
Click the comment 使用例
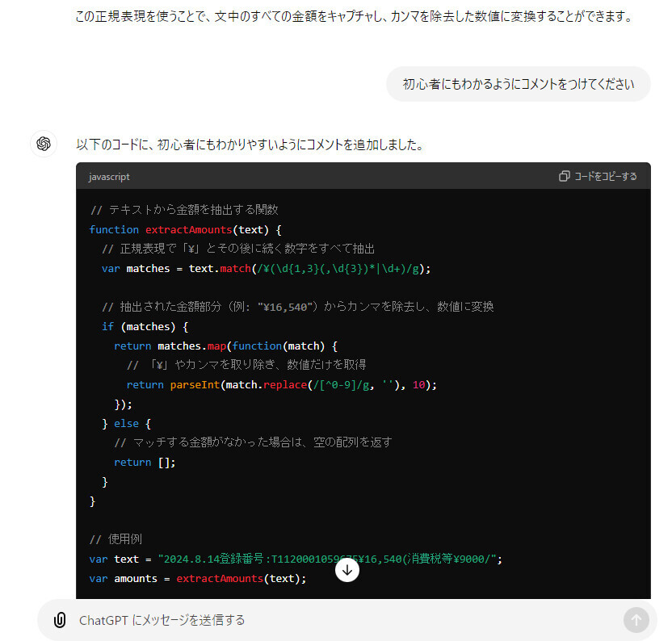(x=115, y=539)
